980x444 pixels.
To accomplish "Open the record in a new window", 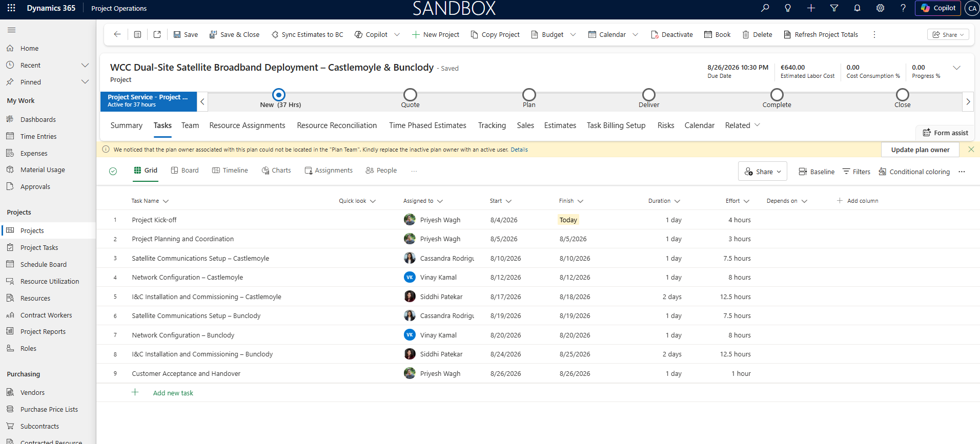I will pos(157,34).
